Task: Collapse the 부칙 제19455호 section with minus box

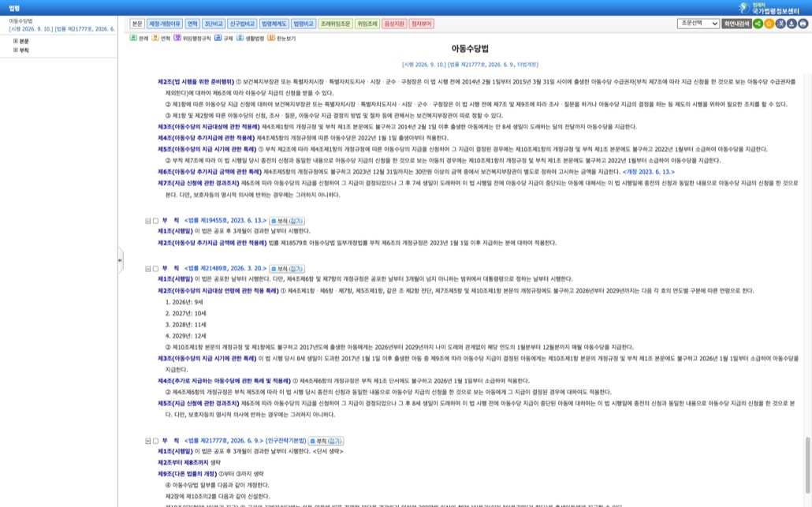Action: pos(147,221)
